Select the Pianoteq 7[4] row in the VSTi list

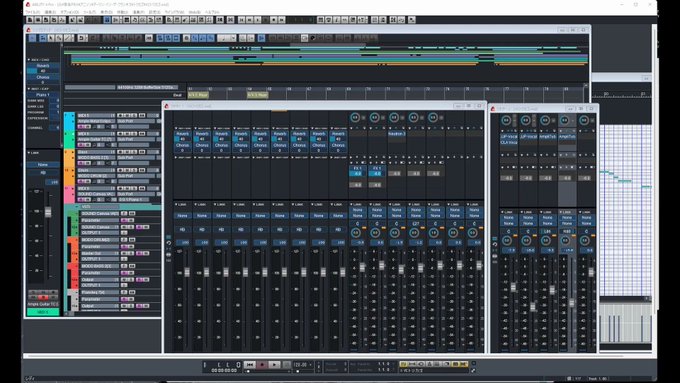point(100,292)
